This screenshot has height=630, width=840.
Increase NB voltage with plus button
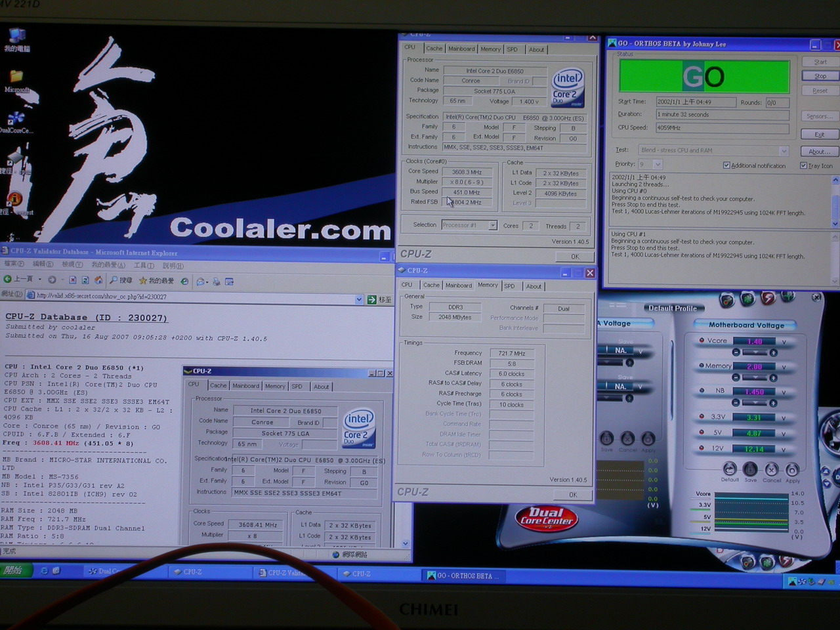click(774, 402)
